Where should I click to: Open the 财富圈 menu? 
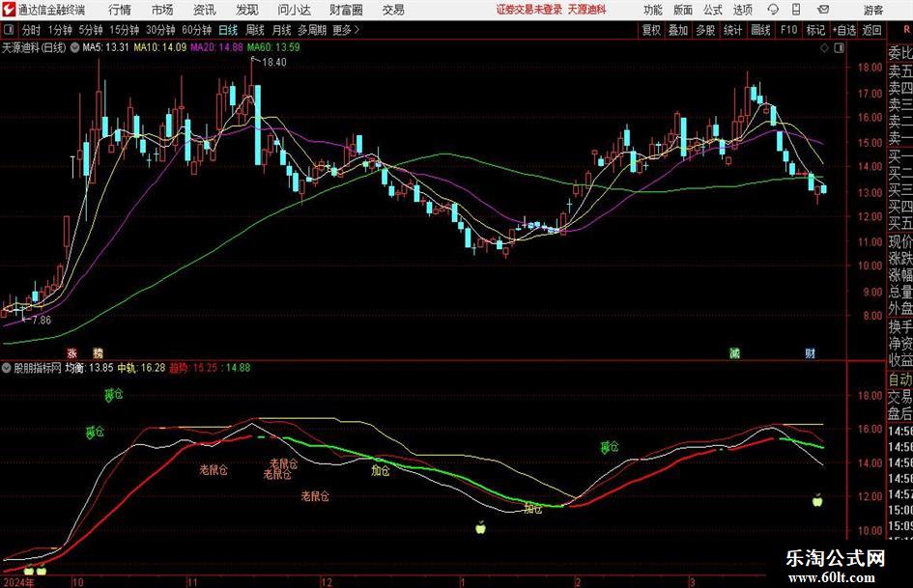coord(346,10)
